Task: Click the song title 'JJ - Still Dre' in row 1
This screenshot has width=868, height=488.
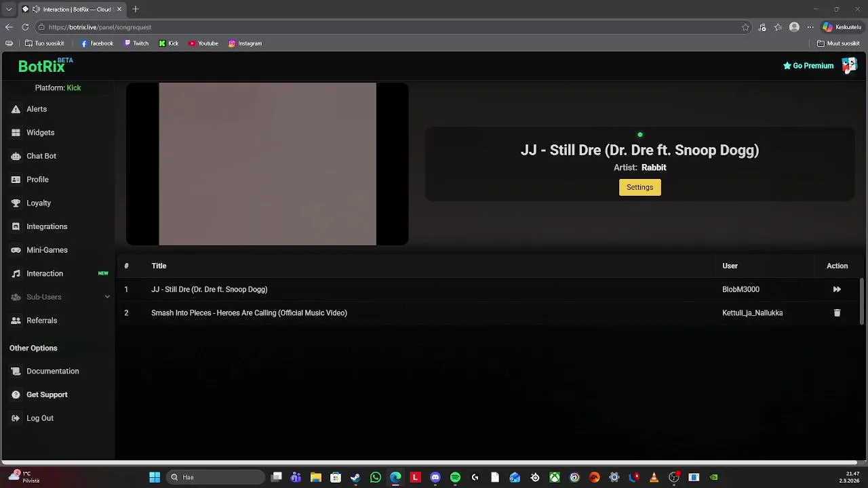Action: click(209, 289)
